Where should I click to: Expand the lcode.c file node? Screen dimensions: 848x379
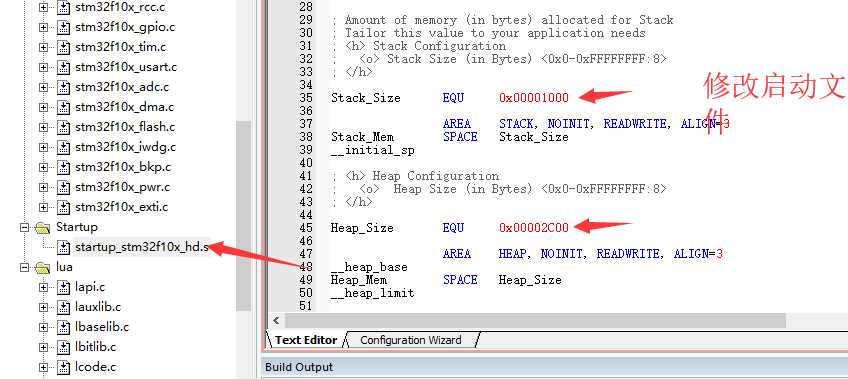click(44, 368)
